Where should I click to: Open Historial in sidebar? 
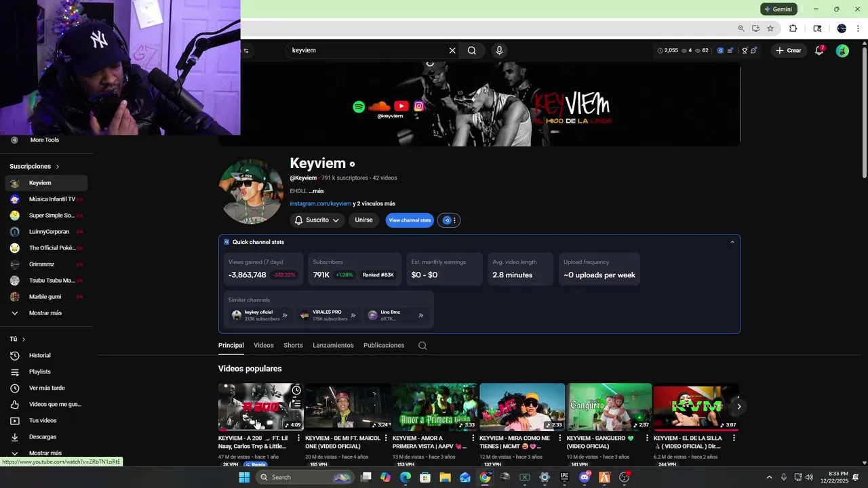[x=46, y=355]
